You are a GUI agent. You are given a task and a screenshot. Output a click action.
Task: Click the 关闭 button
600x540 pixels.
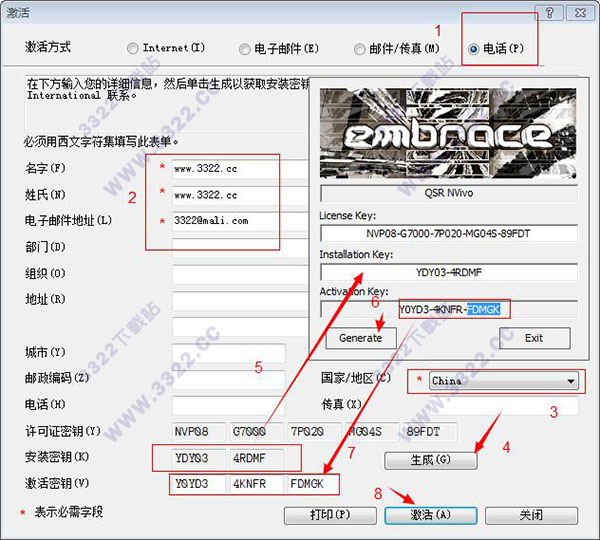(x=531, y=516)
